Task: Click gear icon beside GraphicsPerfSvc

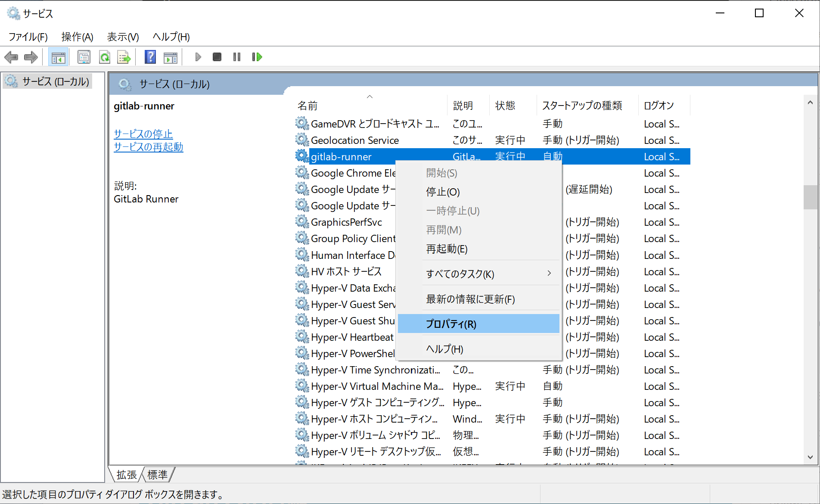Action: [302, 222]
